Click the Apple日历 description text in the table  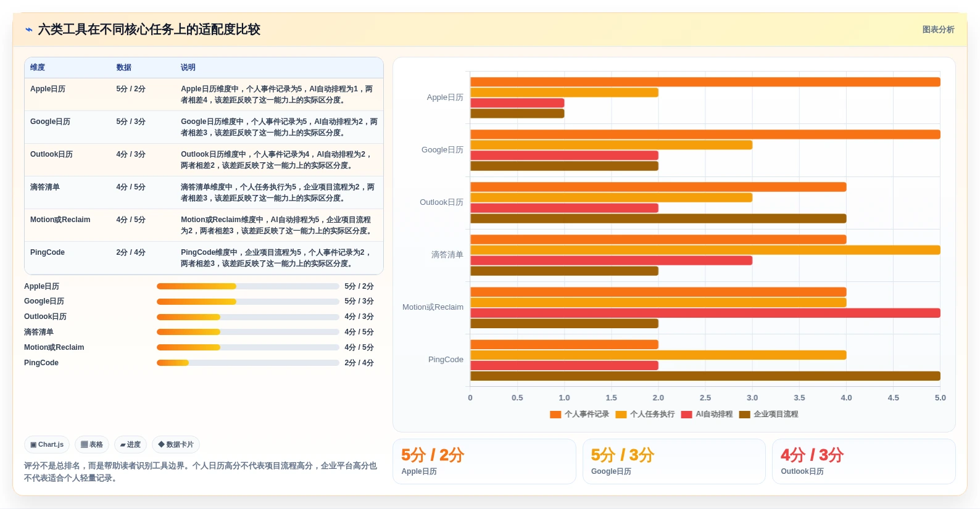(277, 94)
